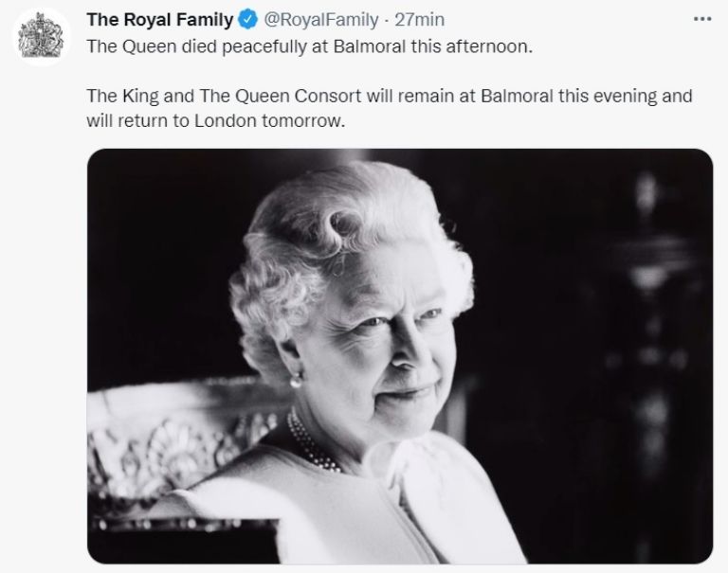The image size is (728, 573).
Task: Click the Queen's light-colored dress shoulder
Action: point(237,511)
